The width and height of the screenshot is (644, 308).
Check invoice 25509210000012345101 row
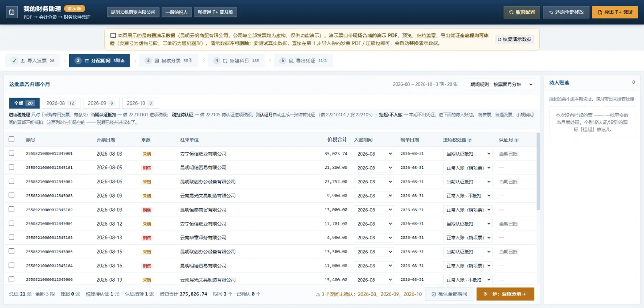coord(12,168)
